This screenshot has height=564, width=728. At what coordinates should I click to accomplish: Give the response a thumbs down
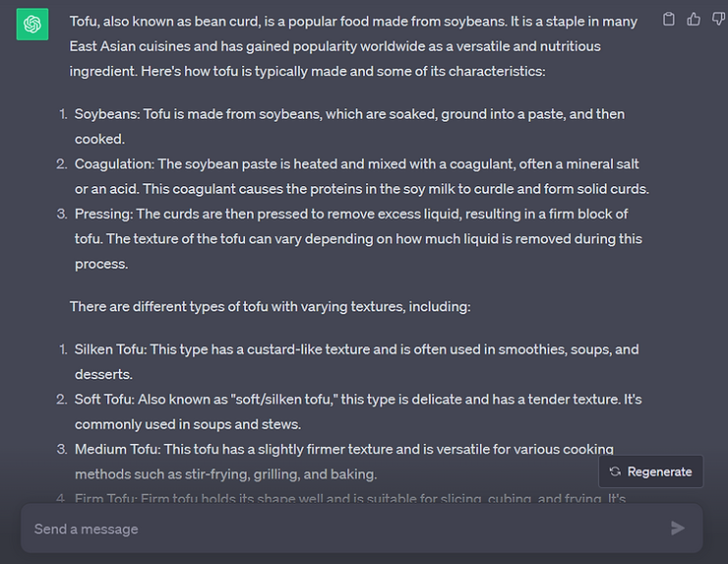(718, 19)
